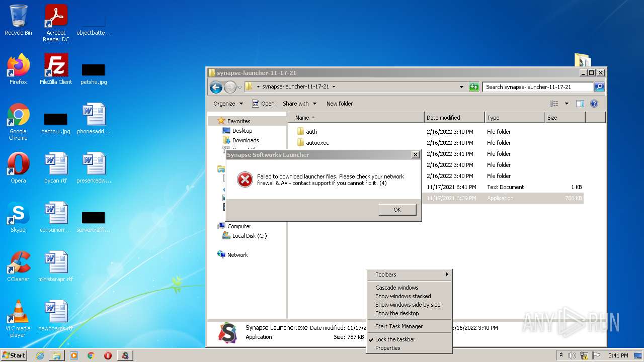Image resolution: width=644 pixels, height=362 pixels.
Task: Open the Google Chrome desktop shortcut
Action: (18, 122)
